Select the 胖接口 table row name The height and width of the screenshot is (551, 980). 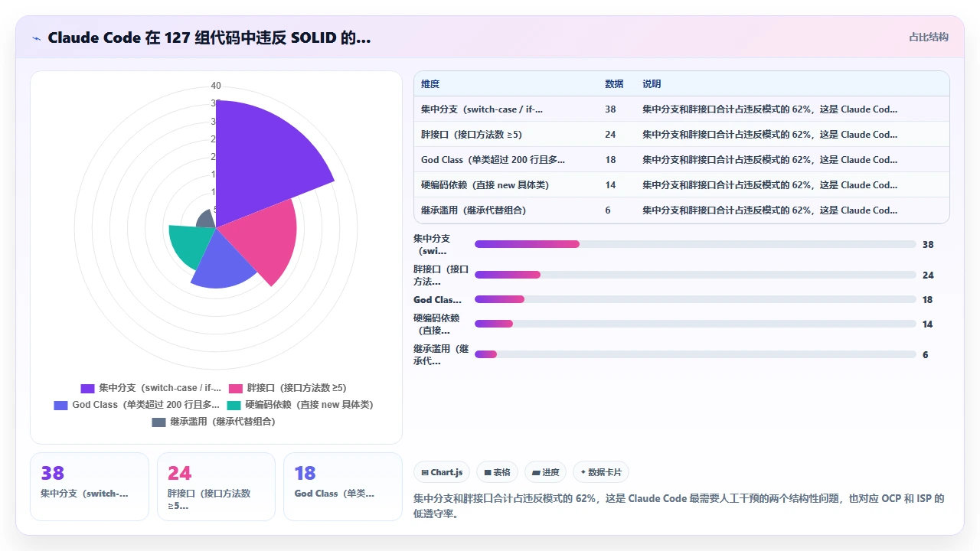pyautogui.click(x=471, y=135)
